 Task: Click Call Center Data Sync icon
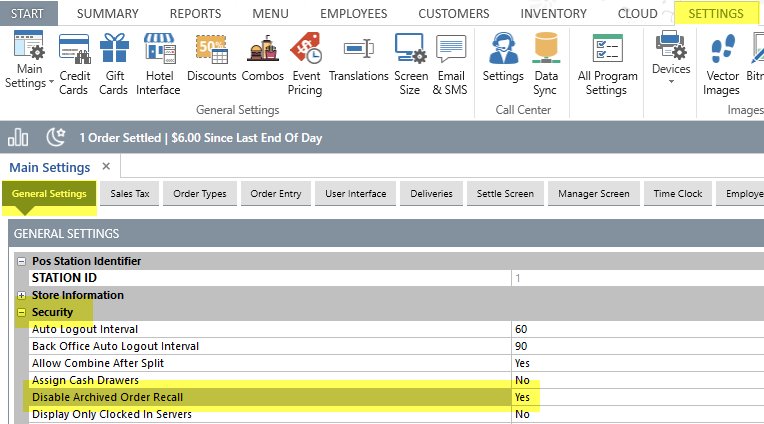546,62
